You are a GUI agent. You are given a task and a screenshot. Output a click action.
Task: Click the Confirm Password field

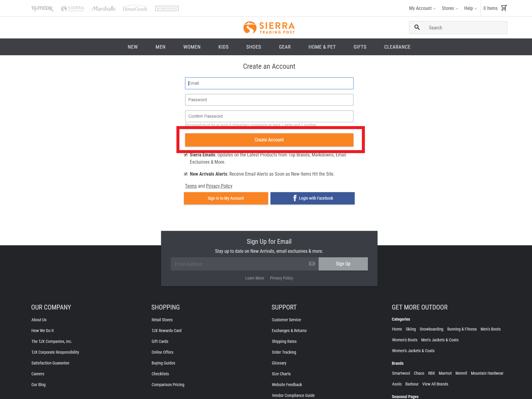pyautogui.click(x=269, y=116)
